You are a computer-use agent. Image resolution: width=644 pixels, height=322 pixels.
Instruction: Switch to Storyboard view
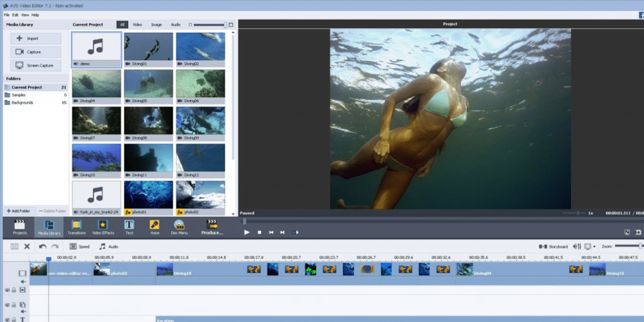coord(553,247)
